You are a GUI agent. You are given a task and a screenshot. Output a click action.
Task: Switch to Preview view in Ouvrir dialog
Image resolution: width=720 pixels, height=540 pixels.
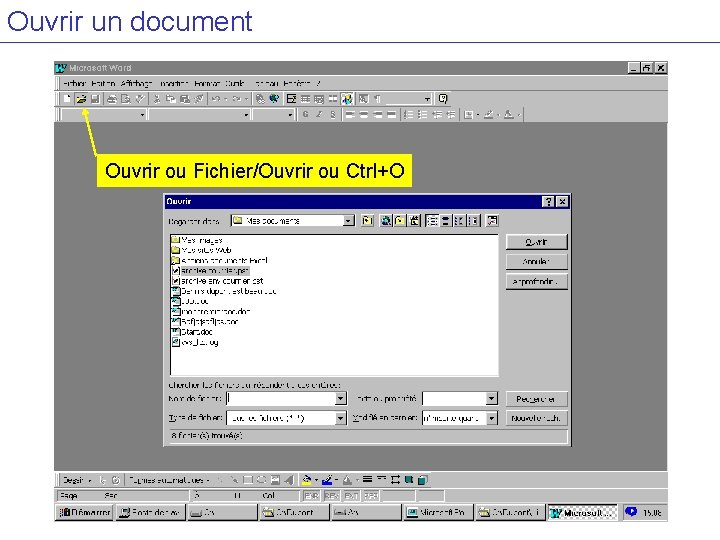click(x=473, y=221)
